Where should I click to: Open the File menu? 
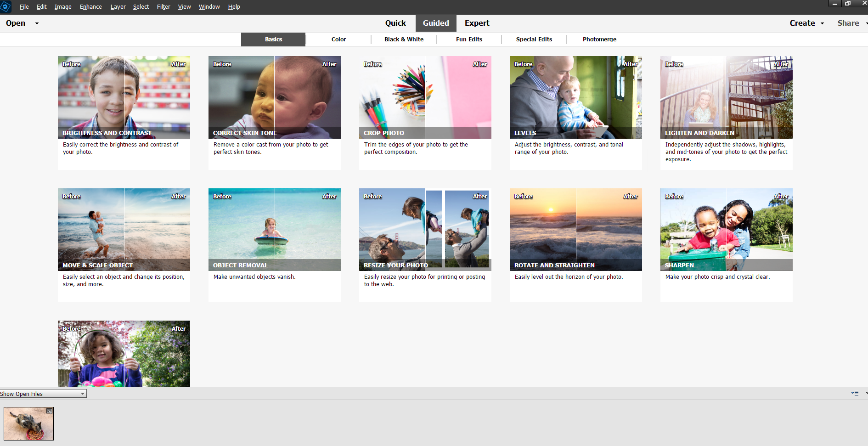[x=24, y=6]
